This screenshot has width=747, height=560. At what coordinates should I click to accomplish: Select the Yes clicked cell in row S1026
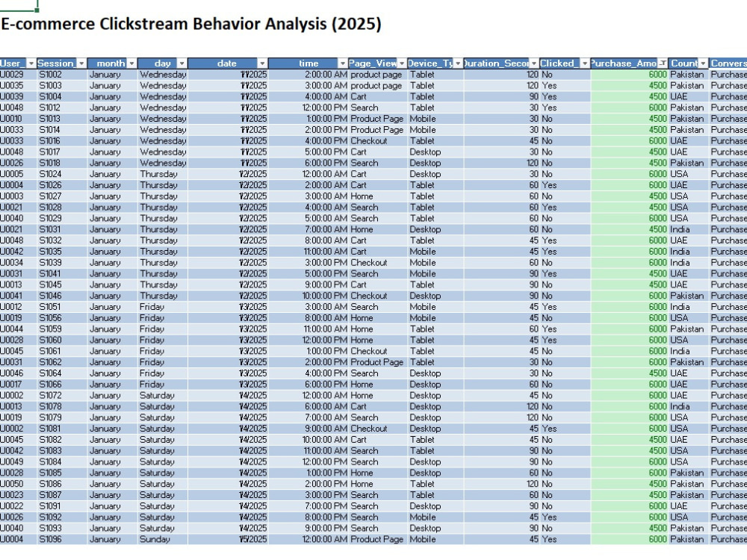(565, 185)
